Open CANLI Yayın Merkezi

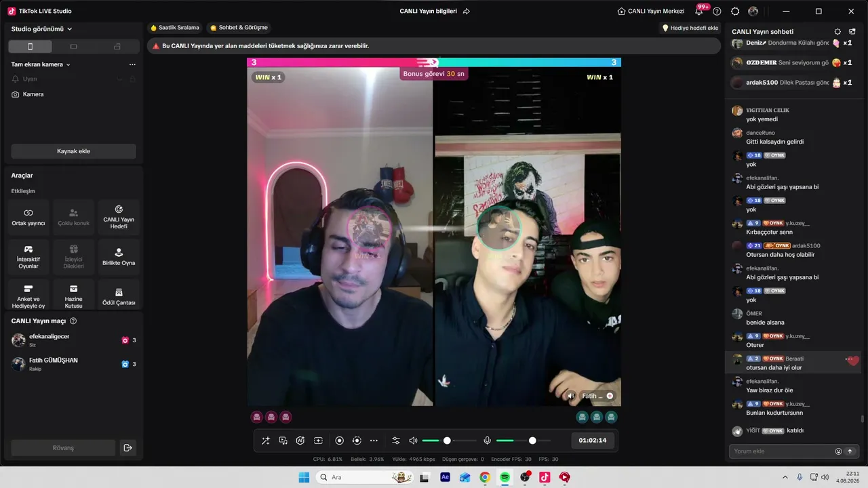click(x=651, y=12)
